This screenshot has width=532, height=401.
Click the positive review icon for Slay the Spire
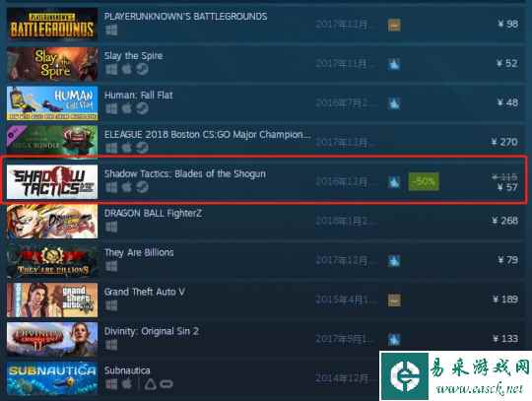pos(394,64)
